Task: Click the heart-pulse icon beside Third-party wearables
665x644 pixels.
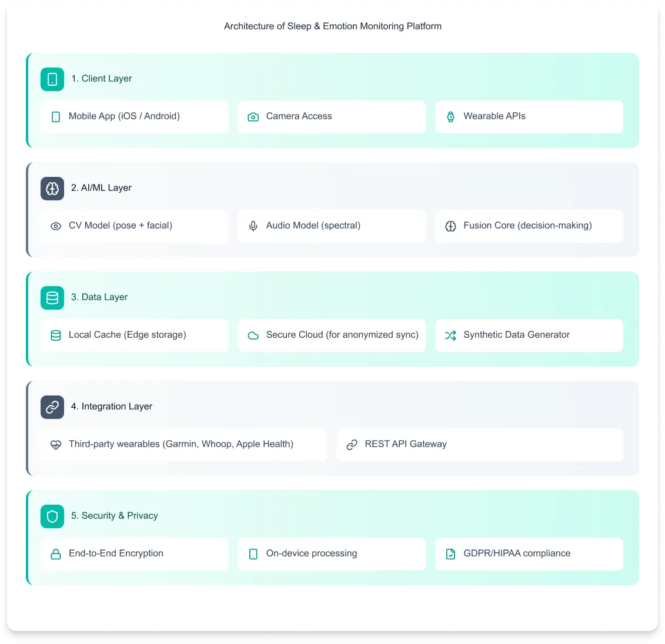Action: [x=55, y=445]
